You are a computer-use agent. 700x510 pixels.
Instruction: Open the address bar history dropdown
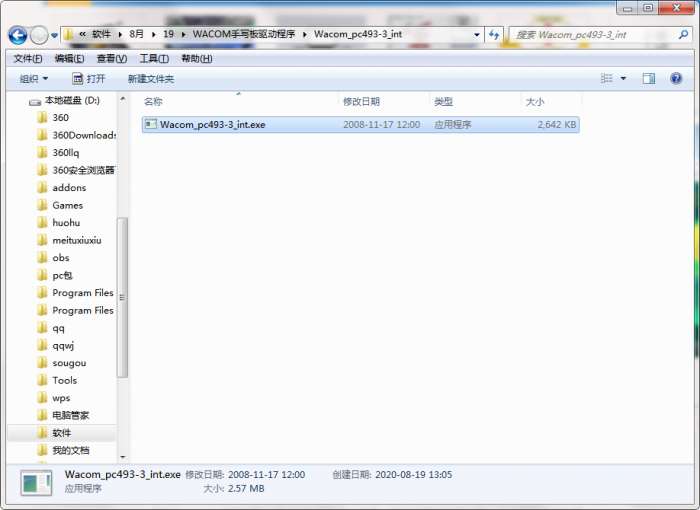(477, 35)
